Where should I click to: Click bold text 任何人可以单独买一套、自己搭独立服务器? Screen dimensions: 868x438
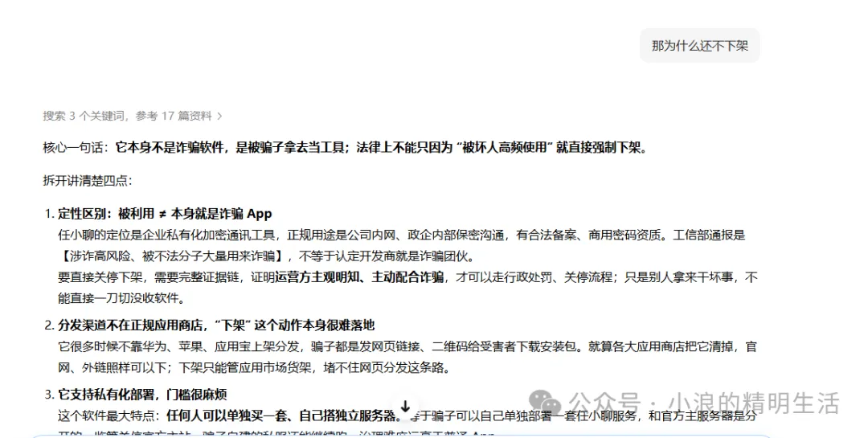280,415
